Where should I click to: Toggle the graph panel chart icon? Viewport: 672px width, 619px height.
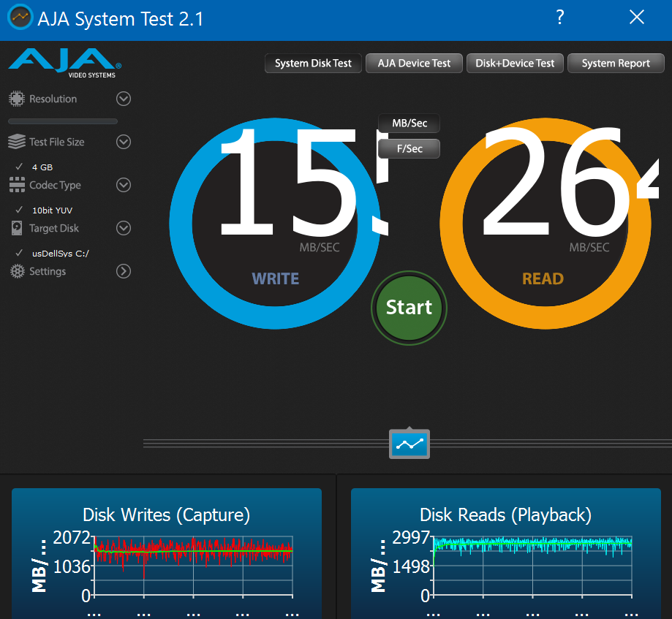coord(409,444)
